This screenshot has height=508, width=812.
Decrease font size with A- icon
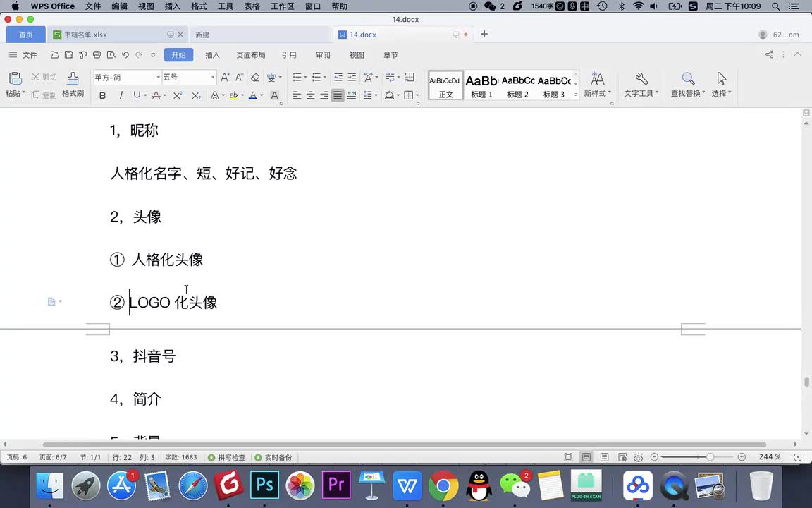tap(239, 77)
